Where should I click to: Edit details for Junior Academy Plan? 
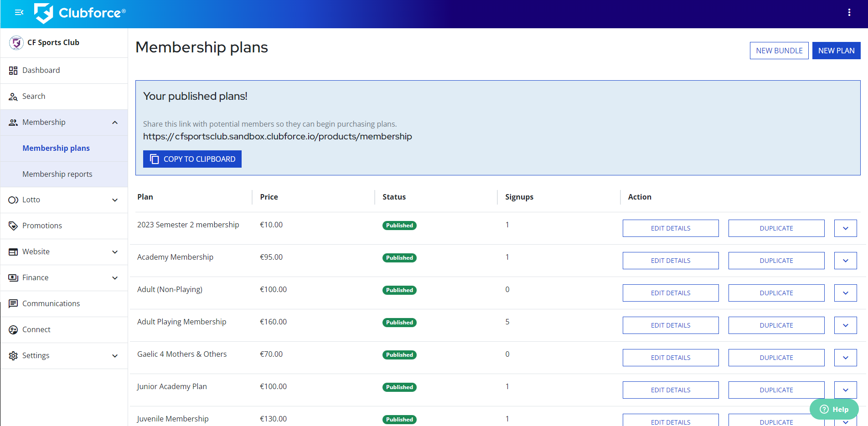pos(671,390)
